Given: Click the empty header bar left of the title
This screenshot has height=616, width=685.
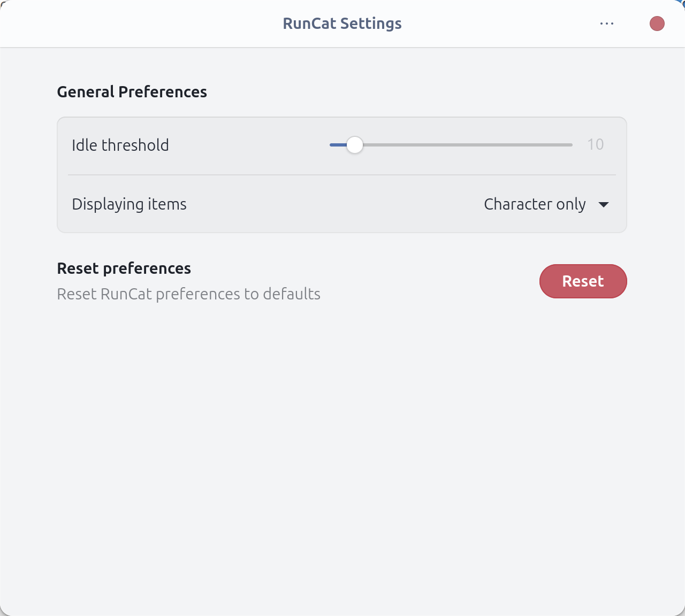Looking at the screenshot, I should 134,24.
